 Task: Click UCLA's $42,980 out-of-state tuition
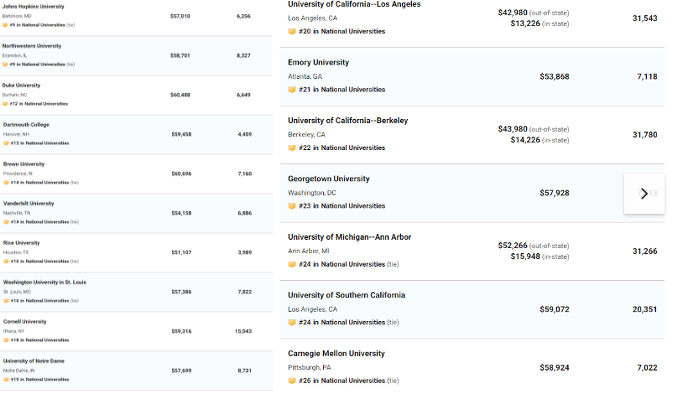pyautogui.click(x=513, y=13)
